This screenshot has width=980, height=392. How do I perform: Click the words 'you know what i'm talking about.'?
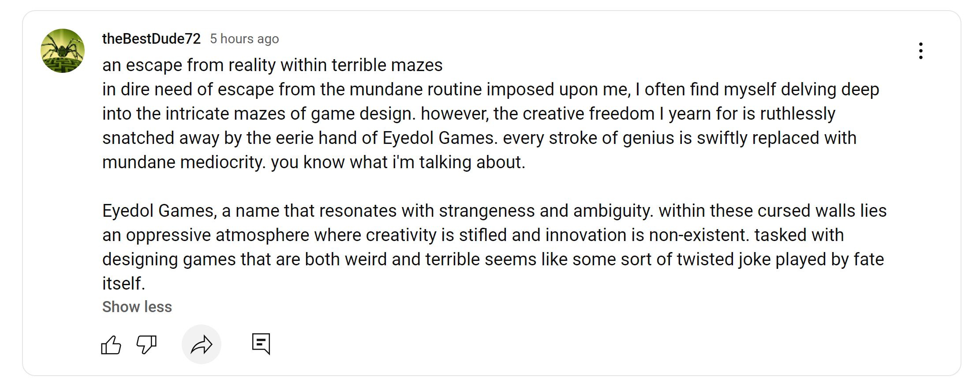[398, 162]
